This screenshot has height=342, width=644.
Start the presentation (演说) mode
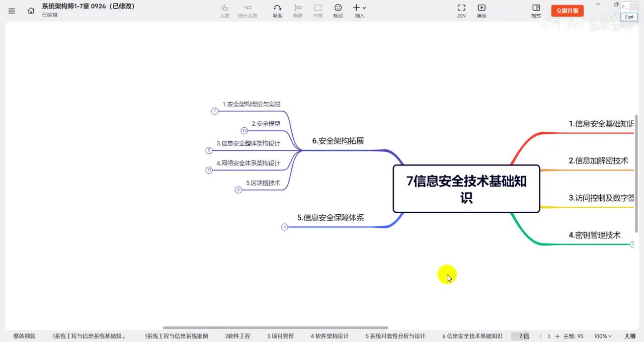(481, 11)
